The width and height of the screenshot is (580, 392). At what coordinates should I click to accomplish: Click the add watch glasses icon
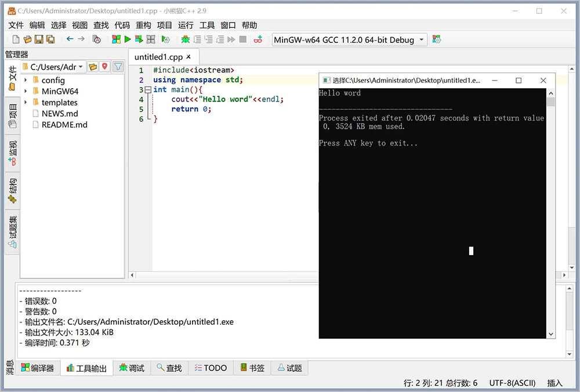click(x=259, y=39)
